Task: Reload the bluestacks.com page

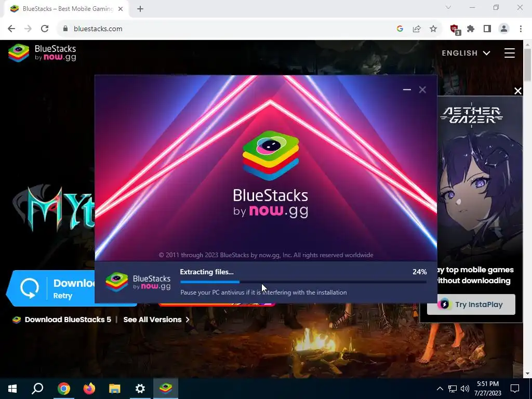Action: pos(45,29)
